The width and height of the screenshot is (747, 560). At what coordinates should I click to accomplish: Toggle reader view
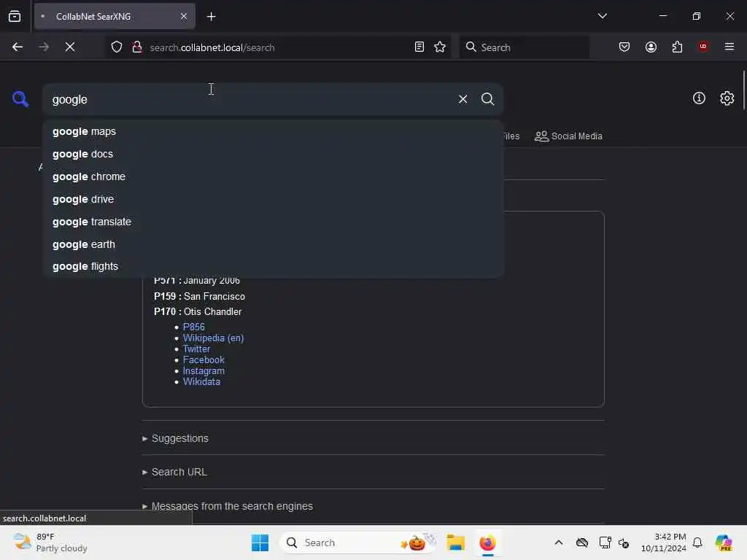419,47
